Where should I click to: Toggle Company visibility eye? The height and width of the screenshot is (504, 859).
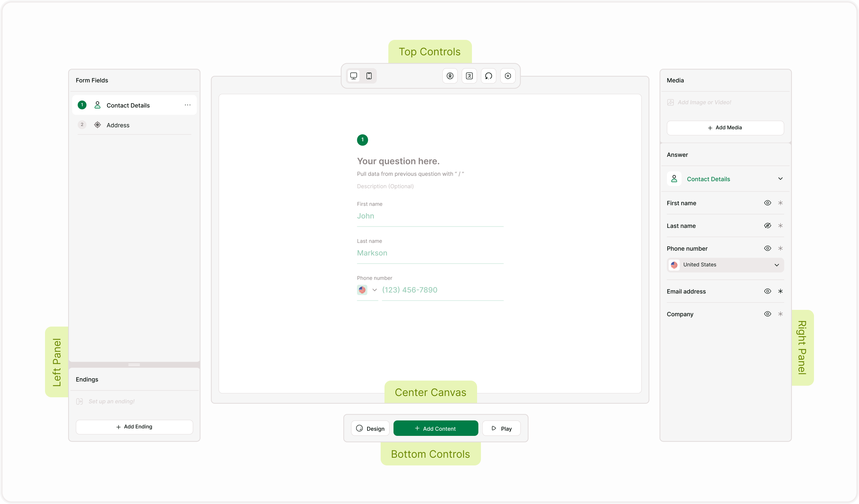767,314
